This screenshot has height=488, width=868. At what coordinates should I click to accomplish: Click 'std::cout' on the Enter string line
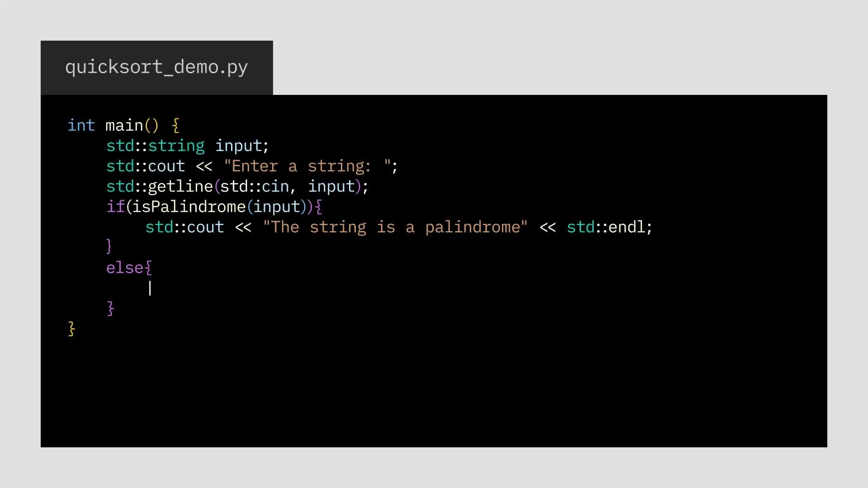pos(146,166)
